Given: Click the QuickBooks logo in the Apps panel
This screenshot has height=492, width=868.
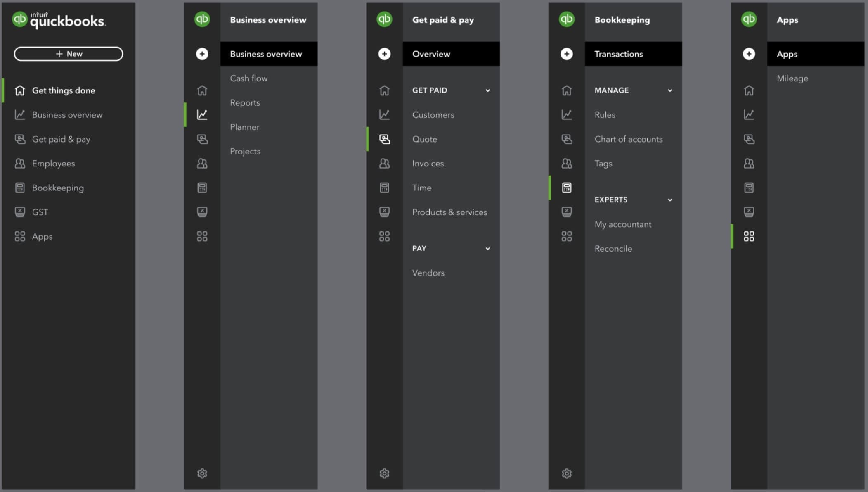Looking at the screenshot, I should tap(749, 19).
